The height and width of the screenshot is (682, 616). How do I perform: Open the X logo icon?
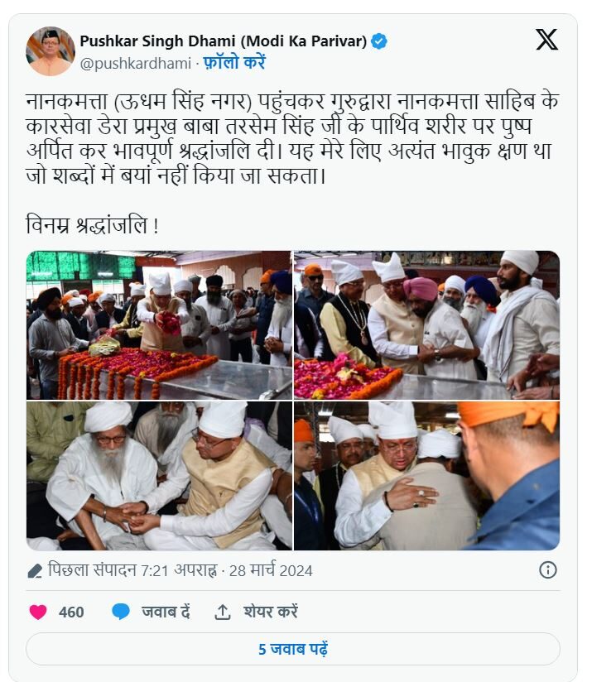pos(546,40)
